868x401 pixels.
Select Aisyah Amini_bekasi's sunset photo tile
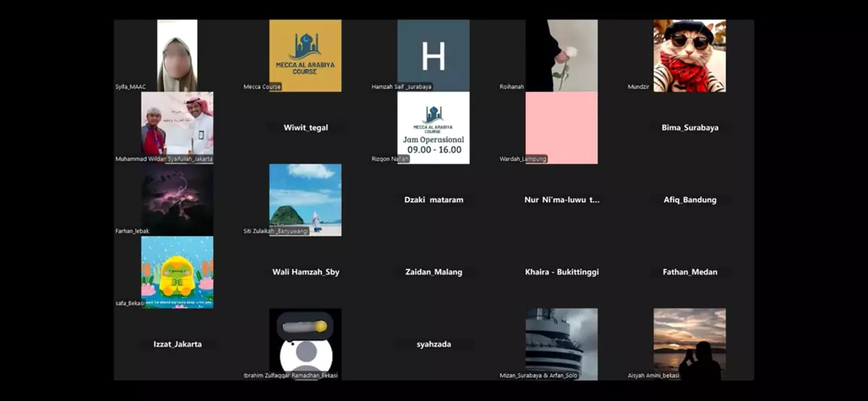[x=689, y=342]
